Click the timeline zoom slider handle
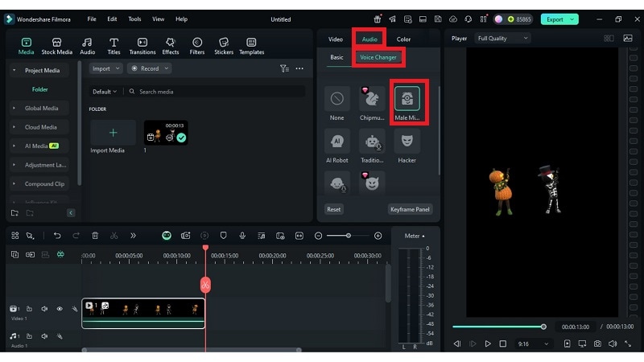This screenshot has height=362, width=644. coord(349,236)
